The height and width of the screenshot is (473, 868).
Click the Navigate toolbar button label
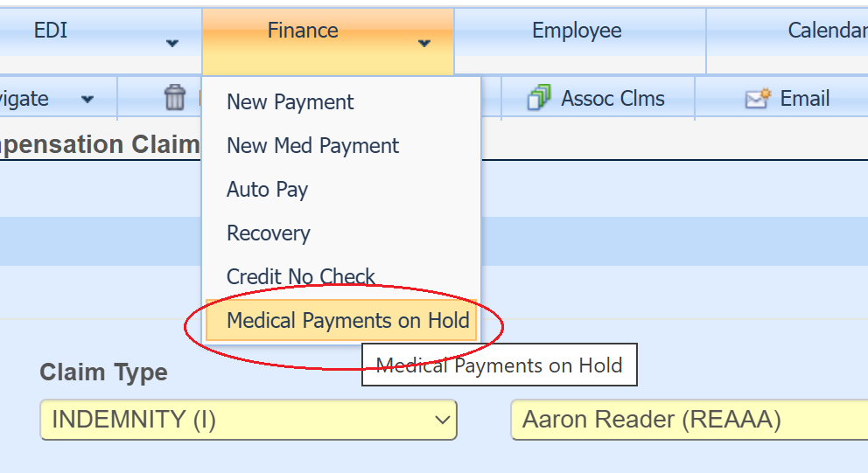pos(24,99)
